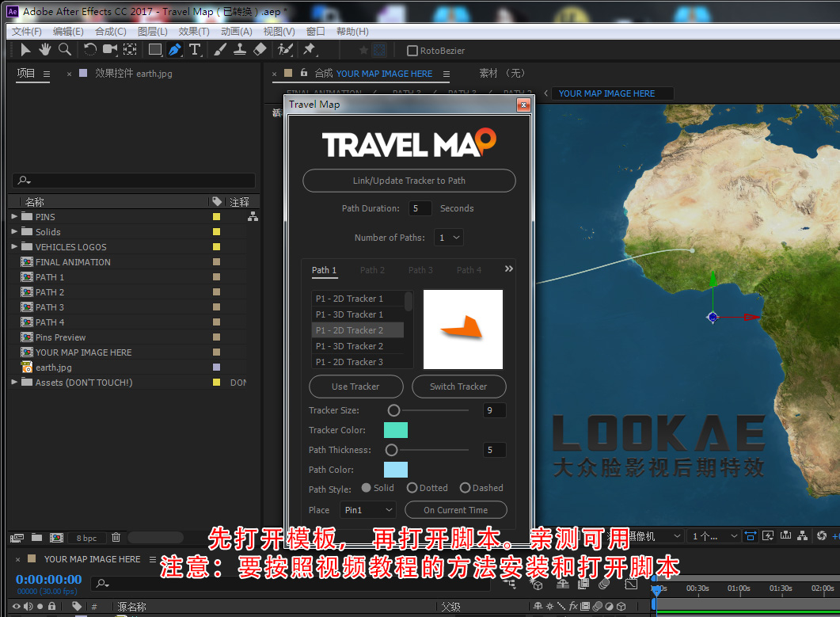Select the Dotted path style

point(415,488)
